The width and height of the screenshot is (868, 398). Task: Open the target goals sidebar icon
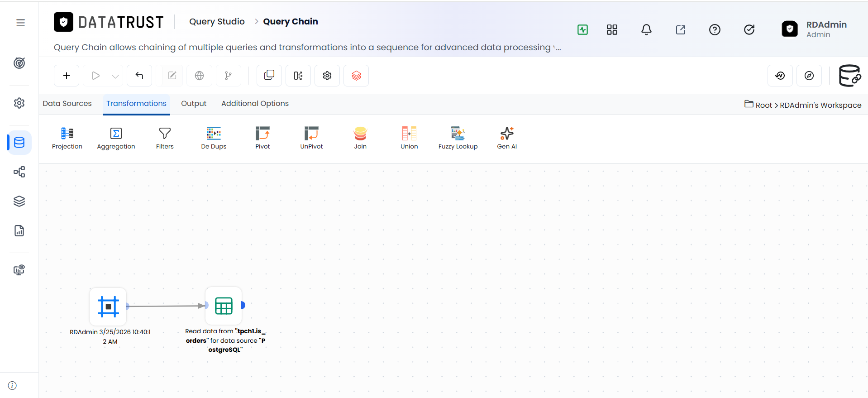(x=19, y=63)
